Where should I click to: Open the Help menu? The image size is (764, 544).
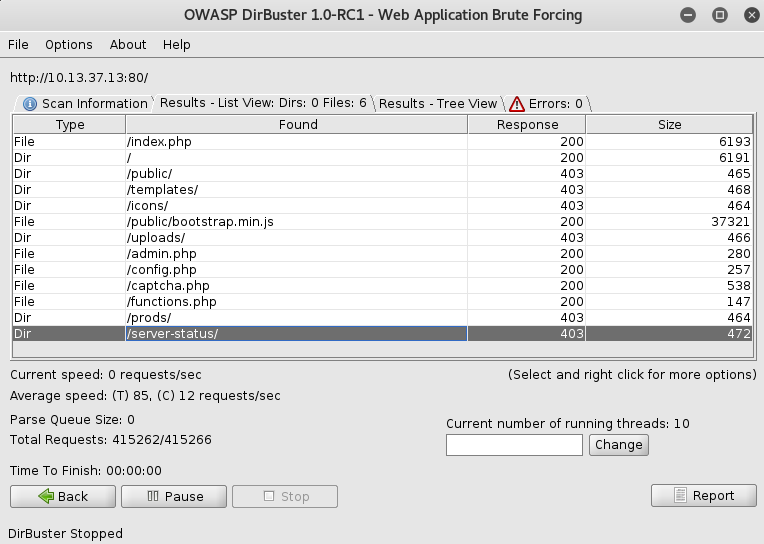pos(176,45)
